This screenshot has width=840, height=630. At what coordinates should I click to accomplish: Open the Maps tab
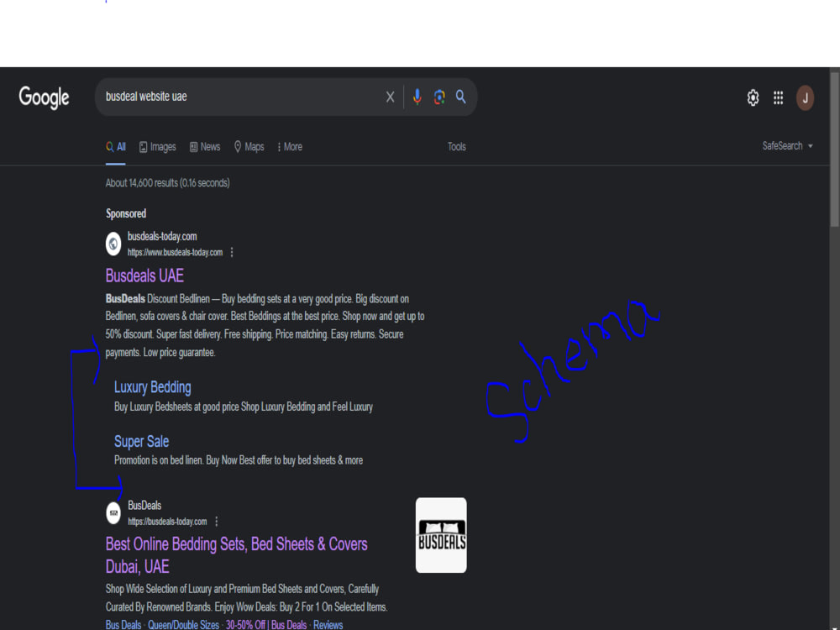pyautogui.click(x=249, y=147)
